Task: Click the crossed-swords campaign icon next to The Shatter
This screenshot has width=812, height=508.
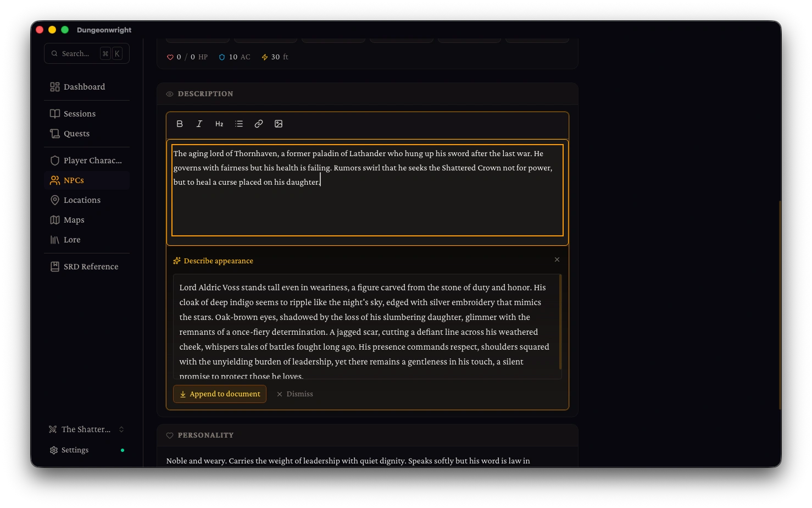Action: pos(53,429)
